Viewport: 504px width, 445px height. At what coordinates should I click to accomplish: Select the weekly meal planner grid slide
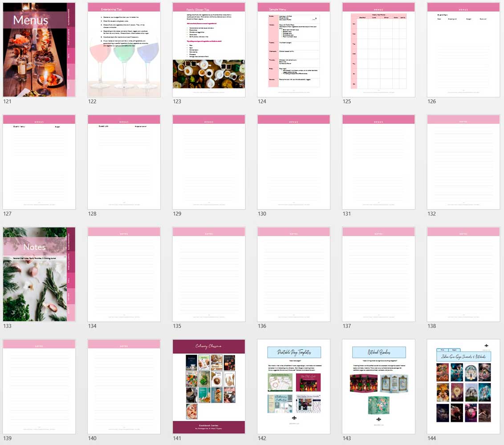pos(378,49)
